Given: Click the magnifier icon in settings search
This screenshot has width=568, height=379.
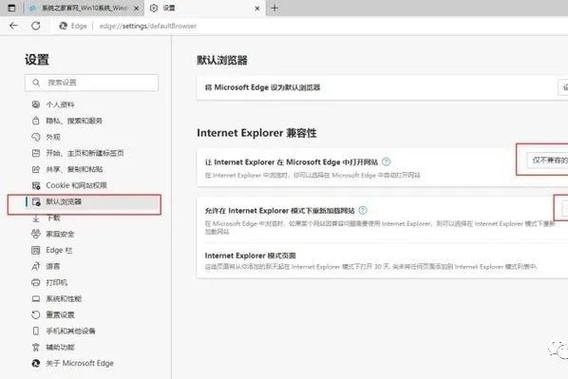Looking at the screenshot, I should [x=36, y=83].
